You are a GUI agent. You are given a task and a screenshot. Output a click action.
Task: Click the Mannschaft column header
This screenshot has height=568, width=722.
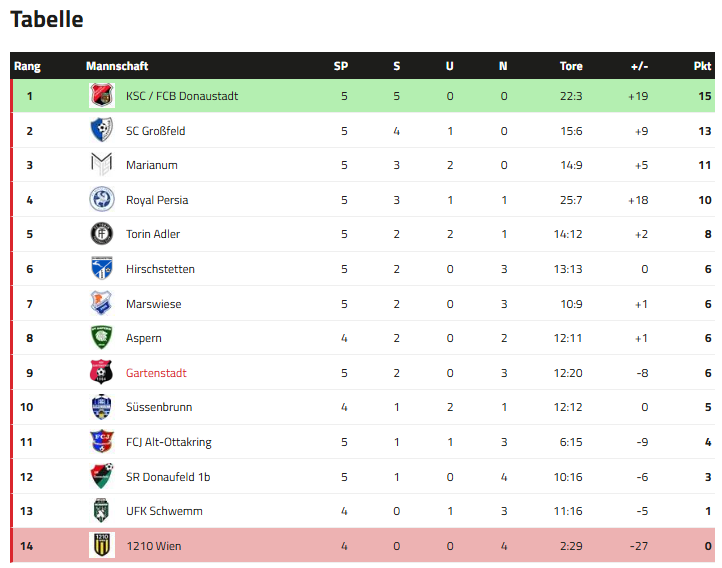pos(117,66)
